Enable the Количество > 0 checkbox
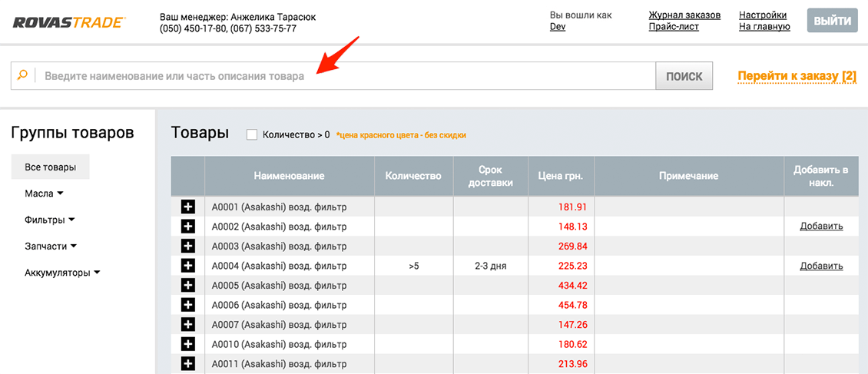This screenshot has width=868, height=374. pos(252,134)
